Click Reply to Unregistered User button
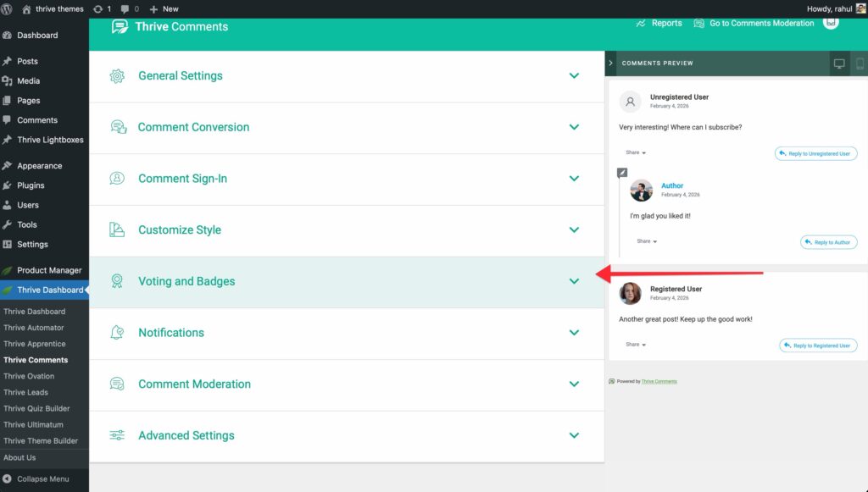868x492 pixels. (815, 153)
